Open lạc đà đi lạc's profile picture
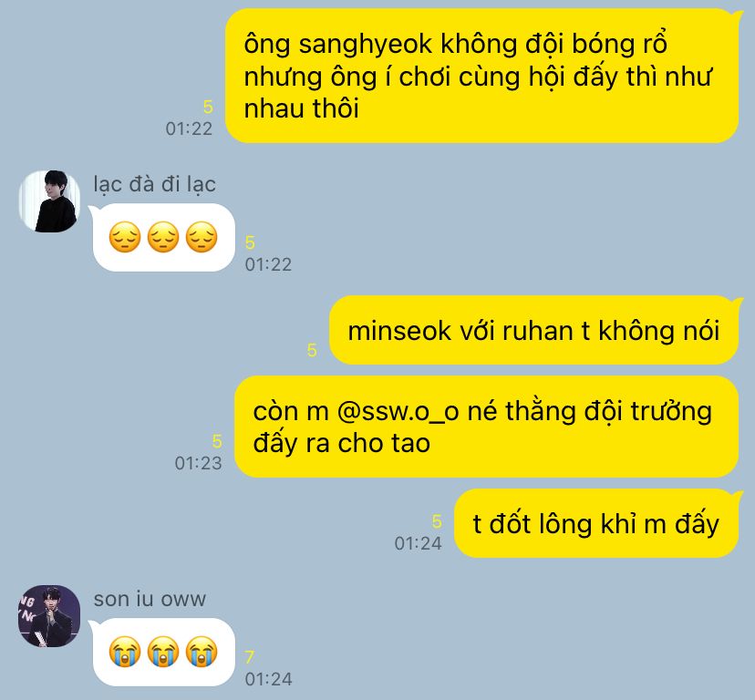 pyautogui.click(x=49, y=201)
